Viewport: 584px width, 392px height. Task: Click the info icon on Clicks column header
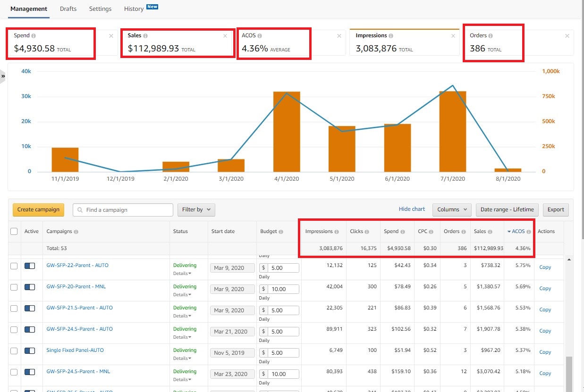point(367,232)
